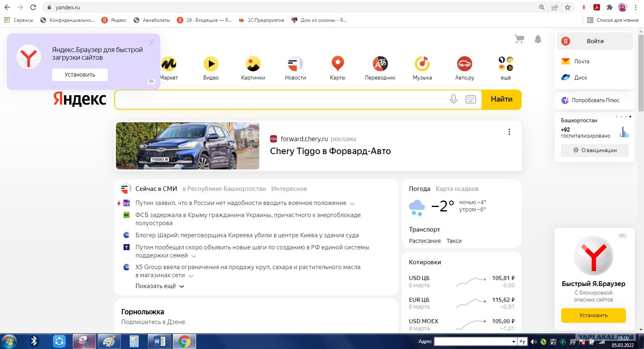Open the Авиабилеты bookmark

151,20
